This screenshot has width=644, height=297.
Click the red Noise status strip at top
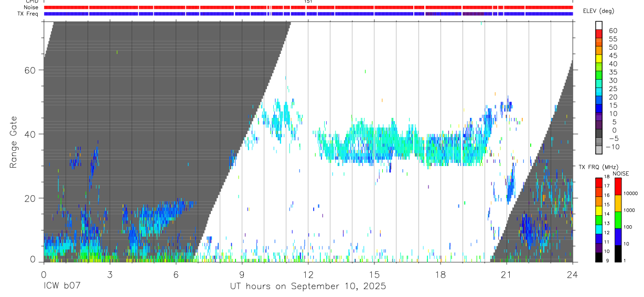[x=308, y=7]
